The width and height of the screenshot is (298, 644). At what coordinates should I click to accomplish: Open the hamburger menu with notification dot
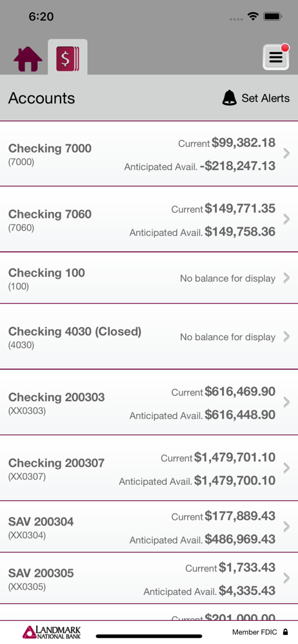(276, 57)
